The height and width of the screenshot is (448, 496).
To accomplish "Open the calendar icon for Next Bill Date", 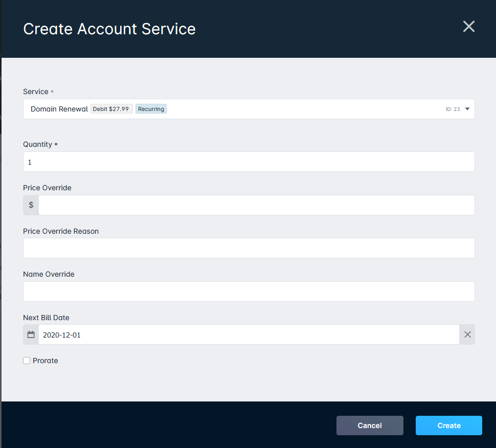I will pyautogui.click(x=31, y=334).
